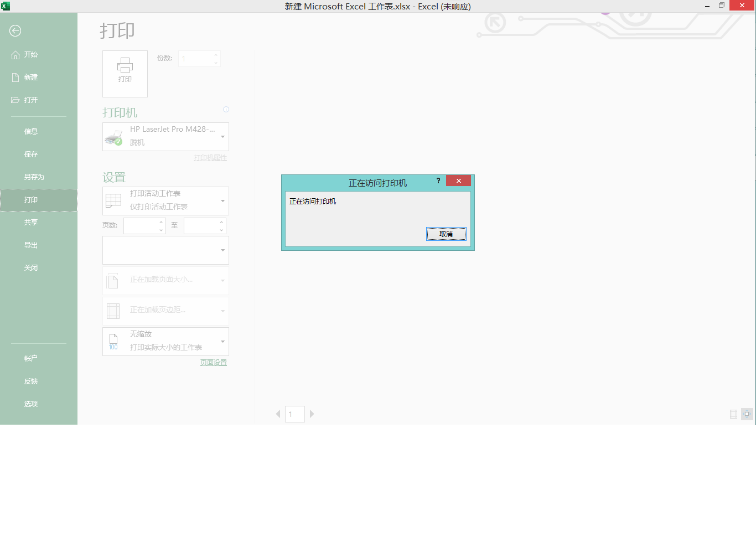This screenshot has height=557, width=756.
Task: Open the 正在加载页面大小 dropdown
Action: coord(165,281)
